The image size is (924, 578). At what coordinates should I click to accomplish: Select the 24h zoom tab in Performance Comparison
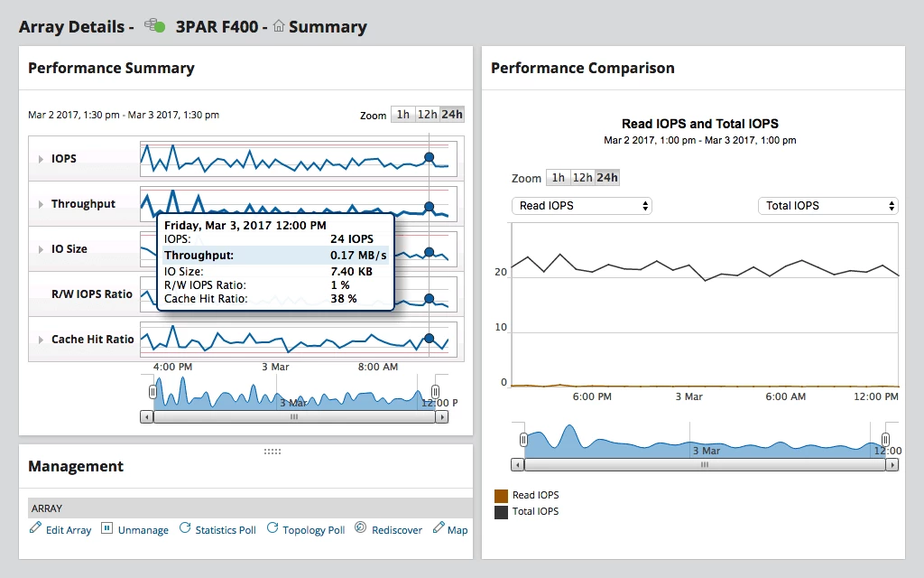[608, 177]
